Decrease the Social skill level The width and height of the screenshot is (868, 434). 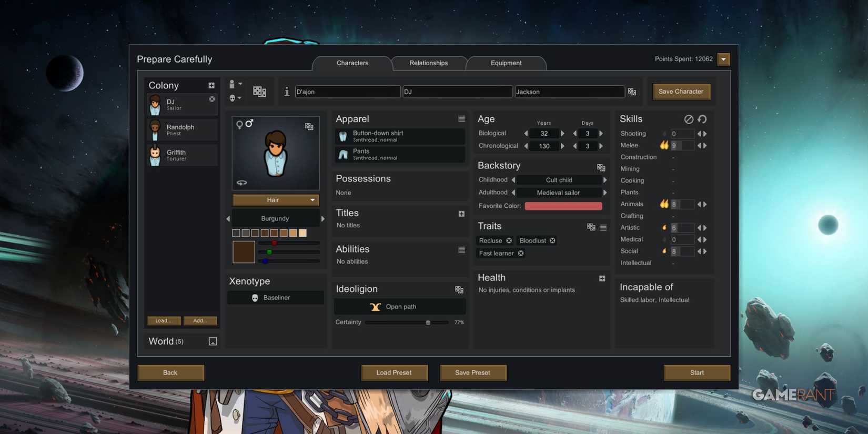click(699, 251)
